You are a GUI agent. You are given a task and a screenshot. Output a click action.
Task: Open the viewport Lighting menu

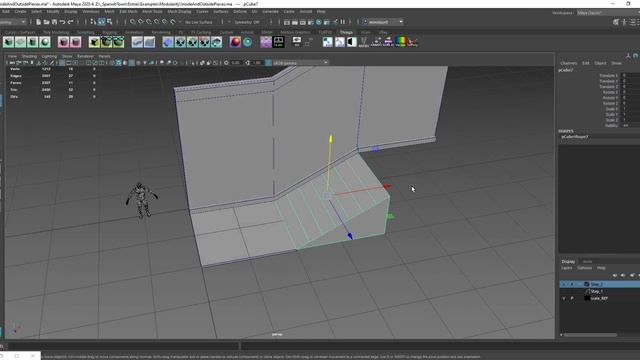(x=49, y=56)
